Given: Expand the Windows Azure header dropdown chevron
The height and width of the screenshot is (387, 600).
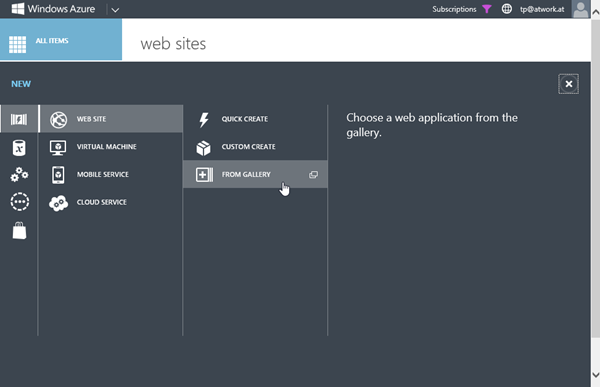Looking at the screenshot, I should [x=115, y=10].
